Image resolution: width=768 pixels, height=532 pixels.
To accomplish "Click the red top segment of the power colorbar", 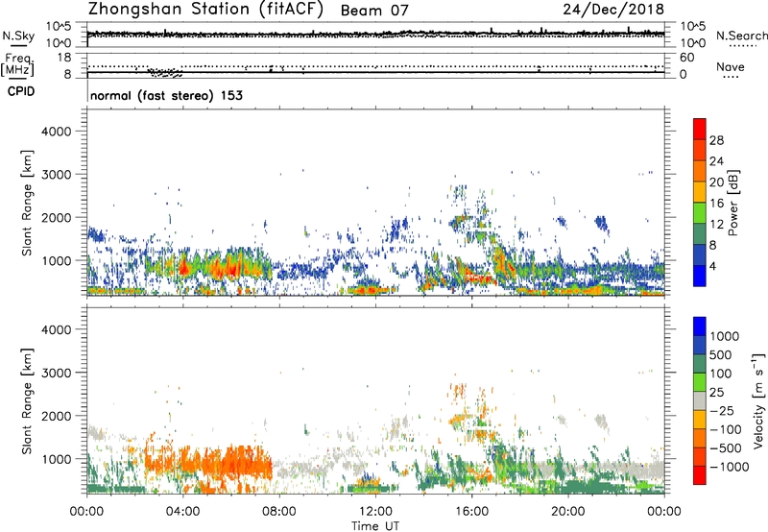I will [x=700, y=129].
